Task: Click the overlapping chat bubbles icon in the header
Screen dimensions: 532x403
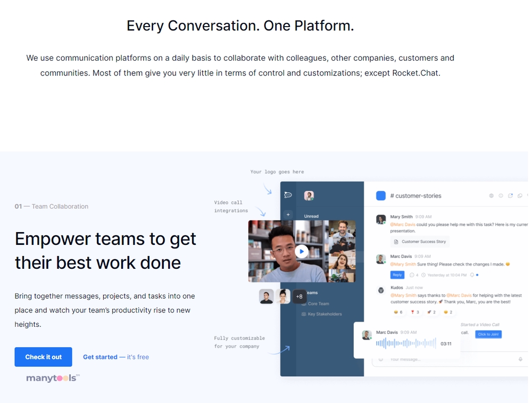Action: [519, 196]
